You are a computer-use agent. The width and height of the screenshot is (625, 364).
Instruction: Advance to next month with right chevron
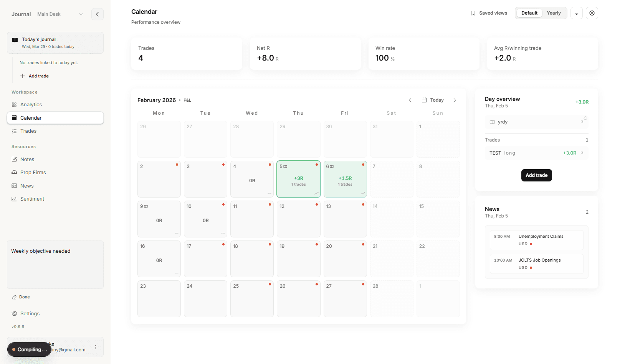(455, 100)
